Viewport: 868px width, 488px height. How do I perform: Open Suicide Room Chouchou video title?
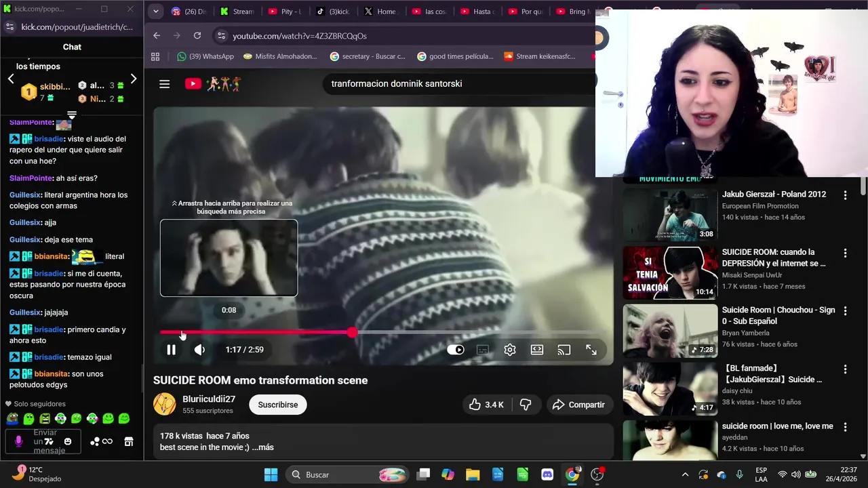[778, 315]
